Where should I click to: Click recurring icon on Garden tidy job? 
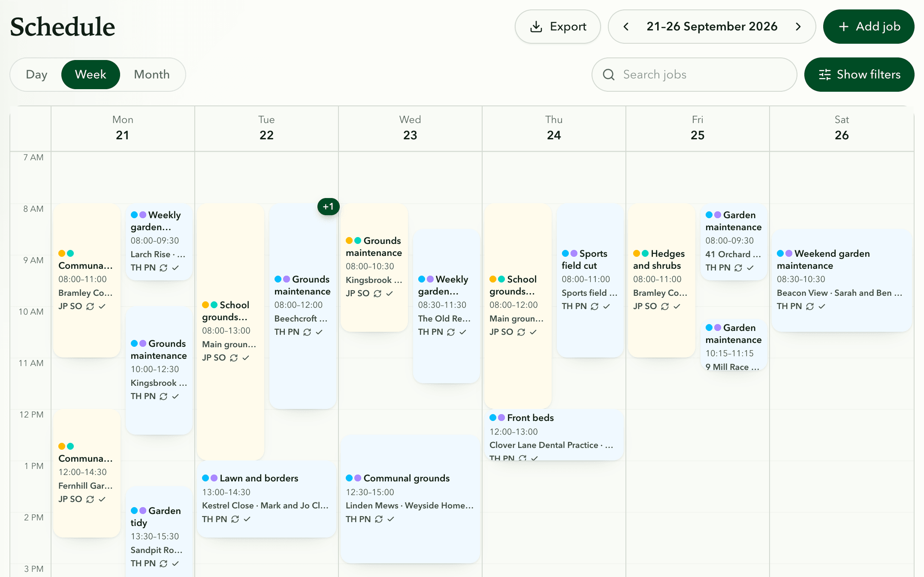(163, 563)
